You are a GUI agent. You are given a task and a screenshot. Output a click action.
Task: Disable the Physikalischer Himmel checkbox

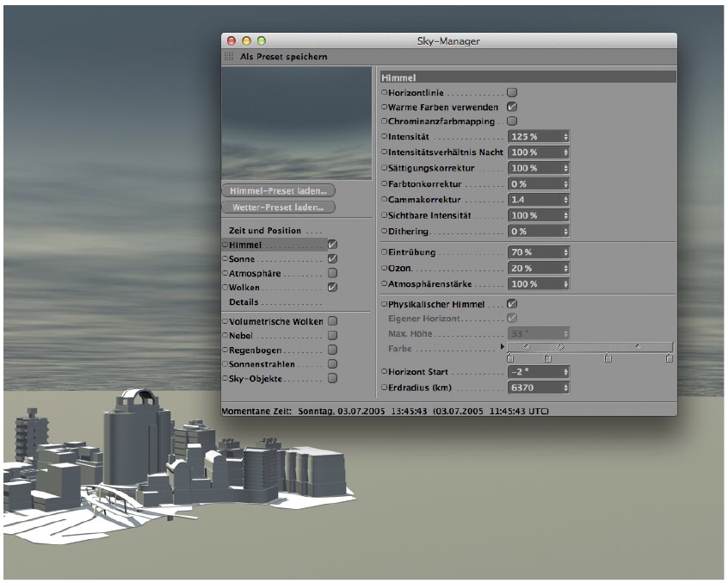pos(512,304)
